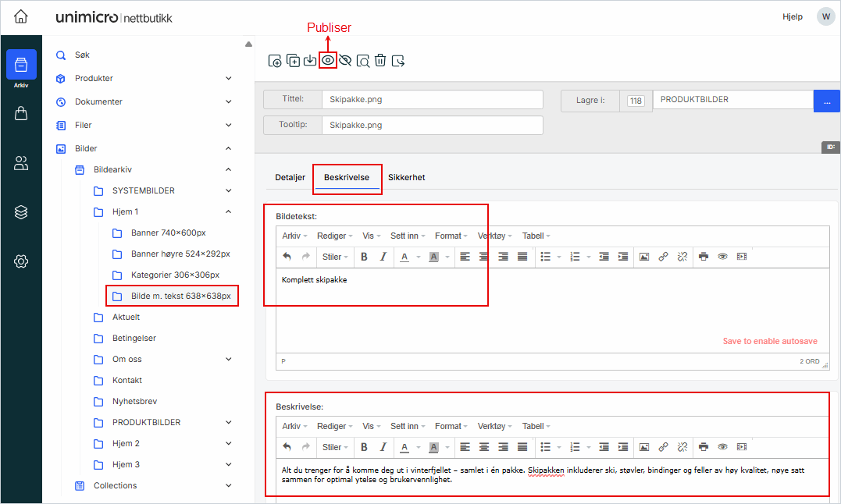Viewport: 841px width, 504px height.
Task: Click the crossed-out eye unpublish icon
Action: click(x=345, y=60)
